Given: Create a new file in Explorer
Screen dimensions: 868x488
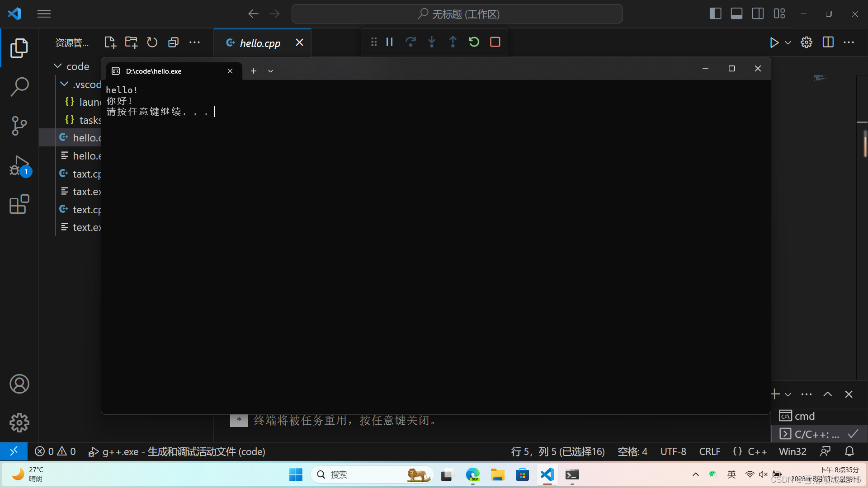Looking at the screenshot, I should click(110, 42).
